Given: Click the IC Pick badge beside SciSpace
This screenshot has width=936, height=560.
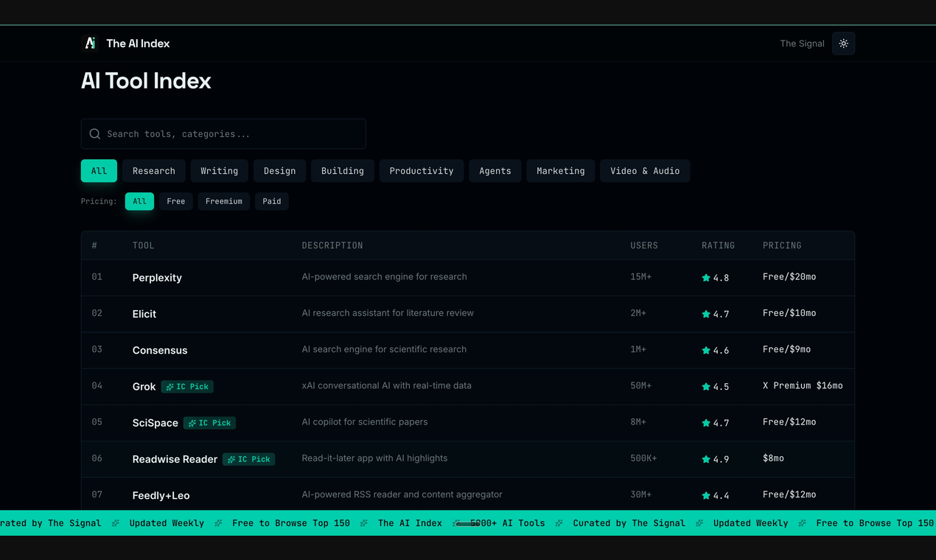Looking at the screenshot, I should point(209,423).
